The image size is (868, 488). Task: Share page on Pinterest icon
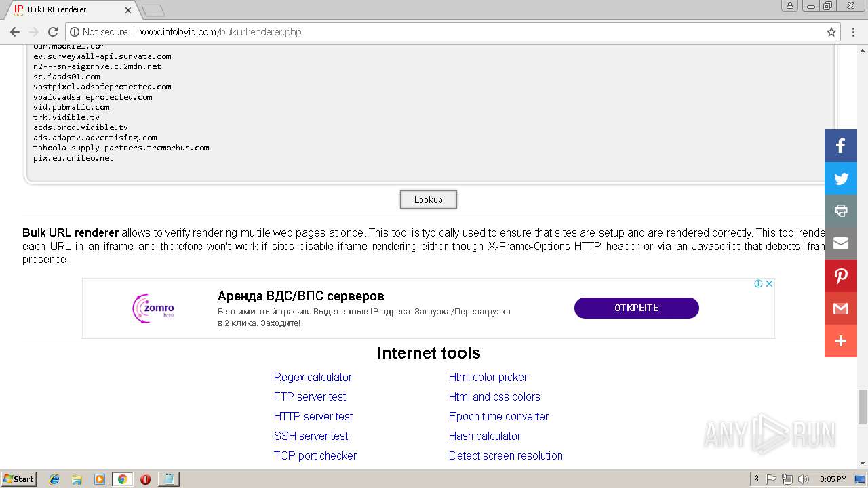pos(841,275)
